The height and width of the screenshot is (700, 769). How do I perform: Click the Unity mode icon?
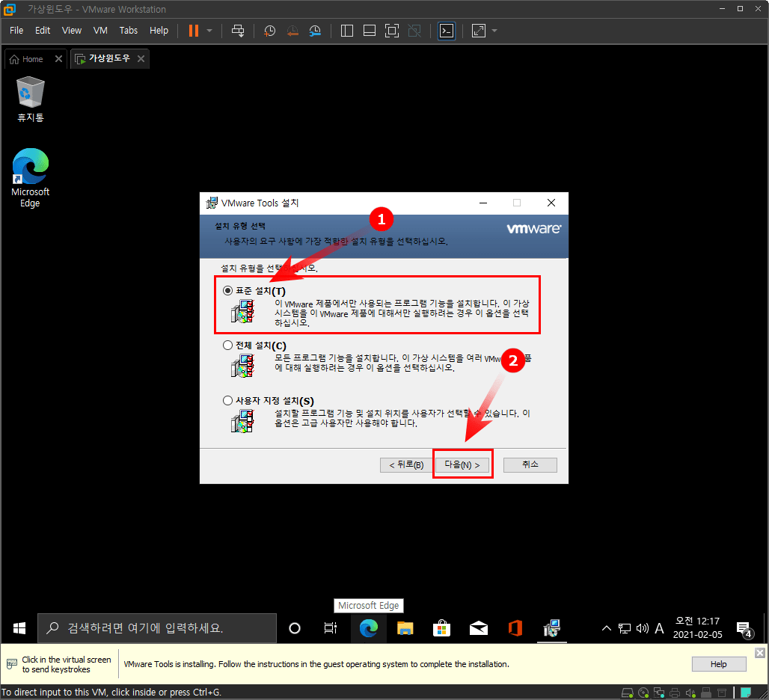click(414, 31)
